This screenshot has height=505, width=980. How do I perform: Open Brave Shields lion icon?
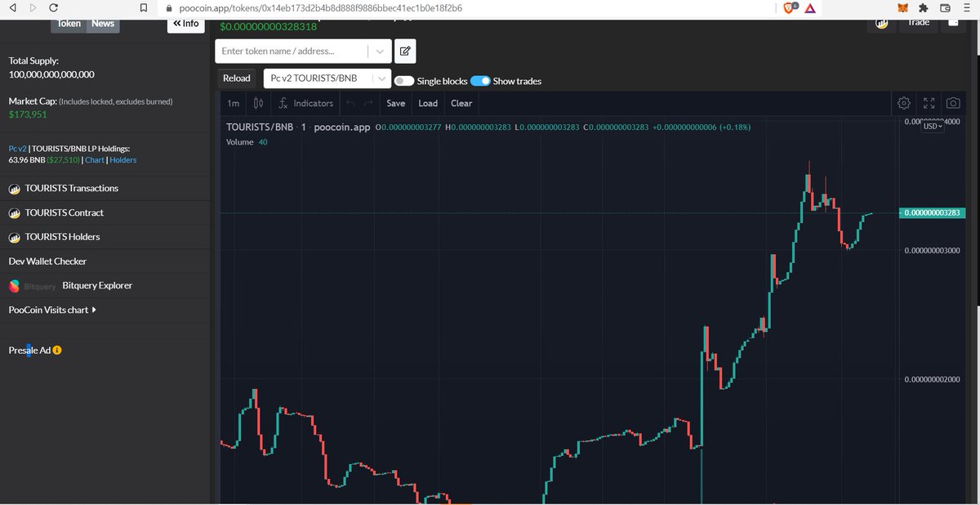[x=790, y=7]
